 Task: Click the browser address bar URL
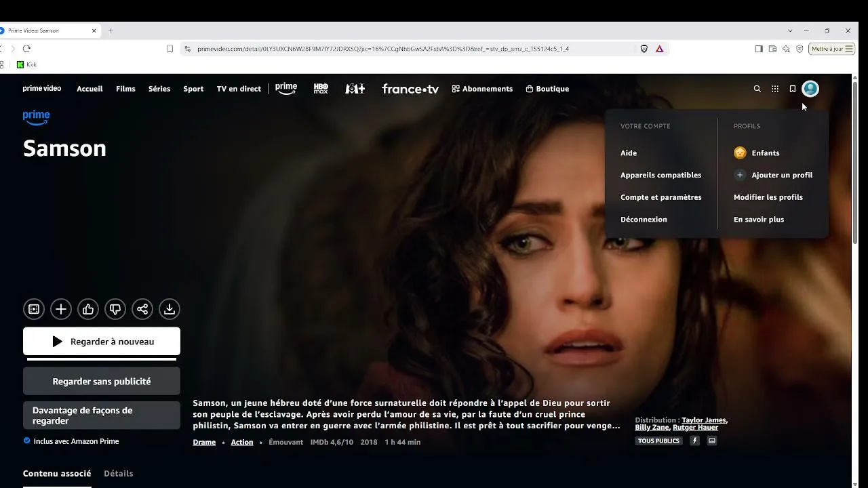[x=383, y=49]
